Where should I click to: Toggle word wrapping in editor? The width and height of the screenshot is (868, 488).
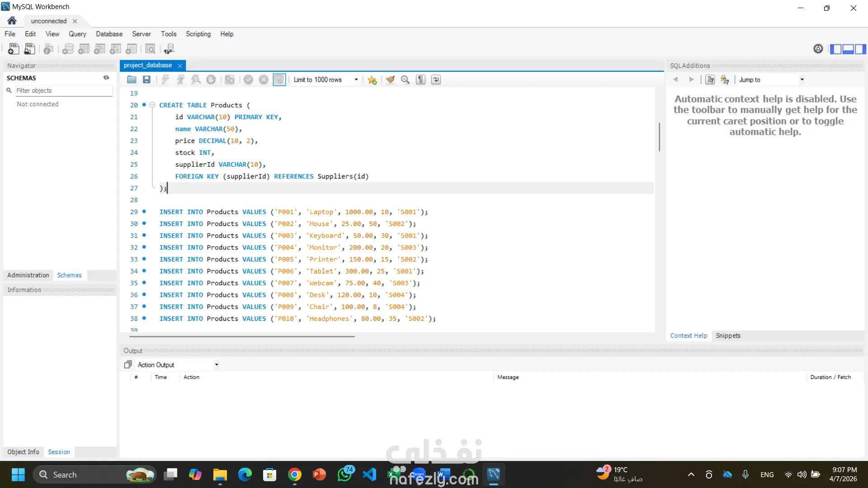[436, 80]
